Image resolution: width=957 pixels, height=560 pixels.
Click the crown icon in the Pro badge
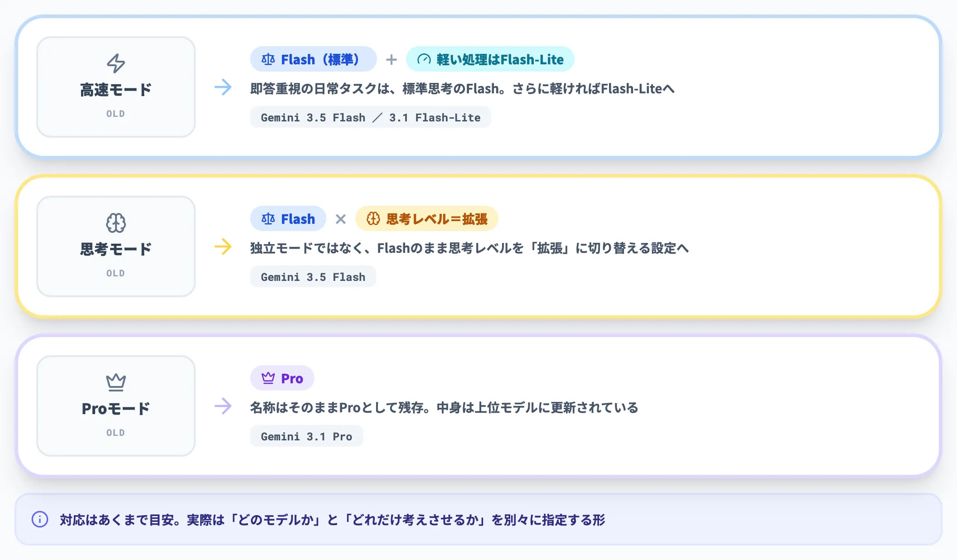268,378
